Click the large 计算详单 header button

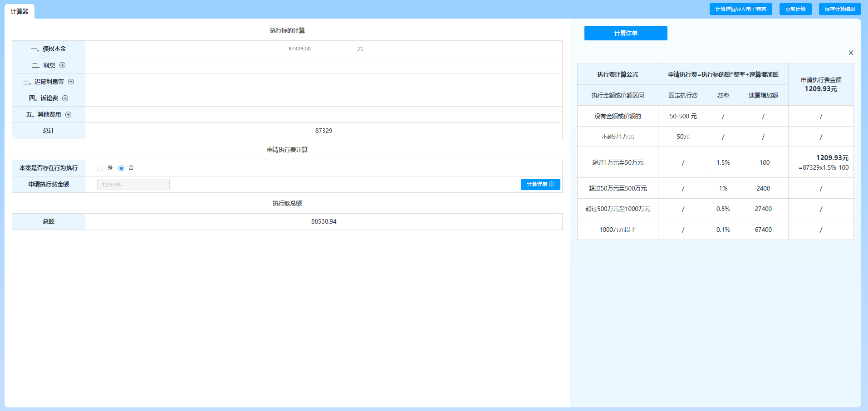(x=626, y=33)
